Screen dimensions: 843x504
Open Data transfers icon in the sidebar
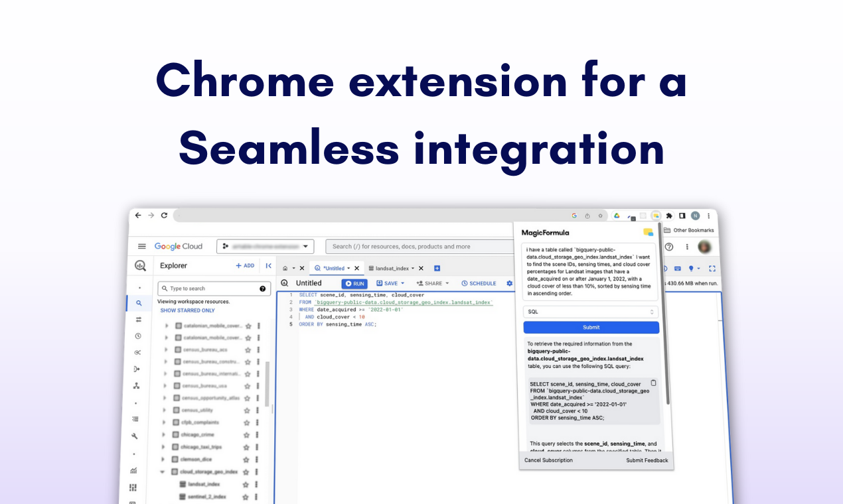139,320
